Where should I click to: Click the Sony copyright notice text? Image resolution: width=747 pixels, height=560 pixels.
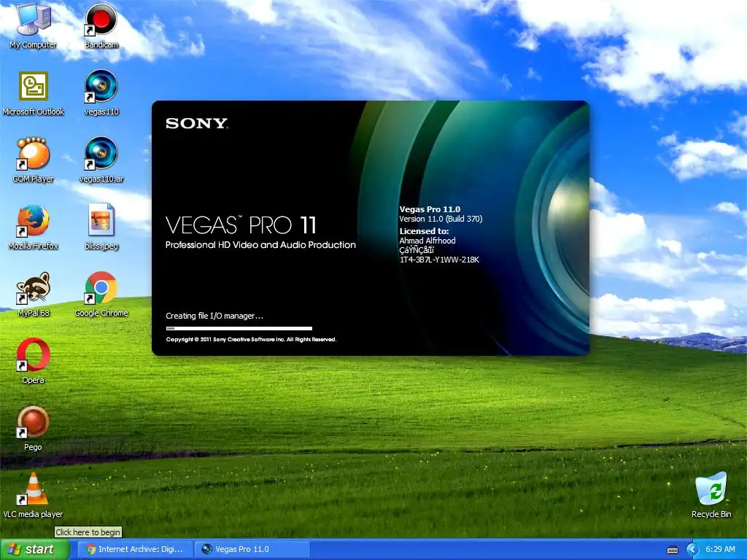[x=251, y=340]
